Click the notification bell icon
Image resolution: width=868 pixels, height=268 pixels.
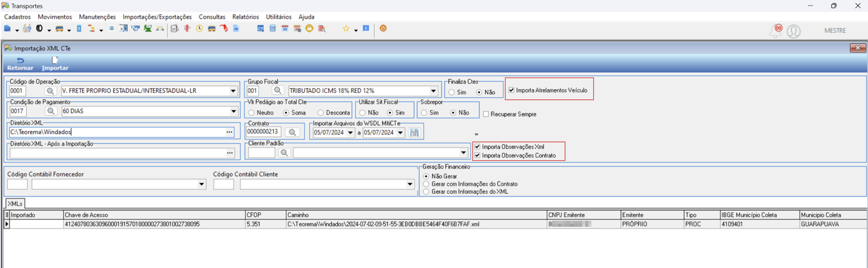[x=776, y=30]
